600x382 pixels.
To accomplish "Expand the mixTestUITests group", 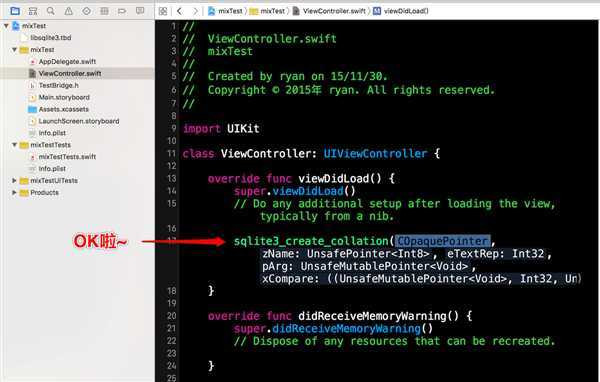I will 15,180.
